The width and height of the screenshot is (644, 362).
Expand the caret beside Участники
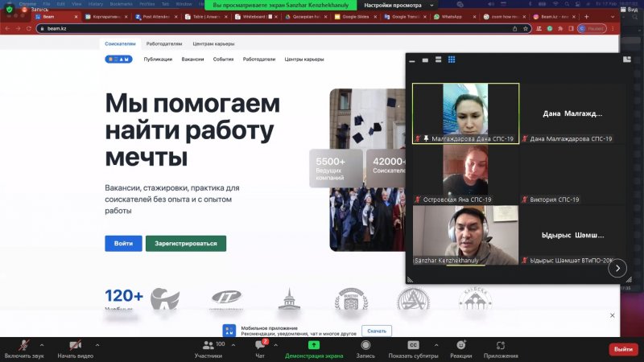point(233,345)
